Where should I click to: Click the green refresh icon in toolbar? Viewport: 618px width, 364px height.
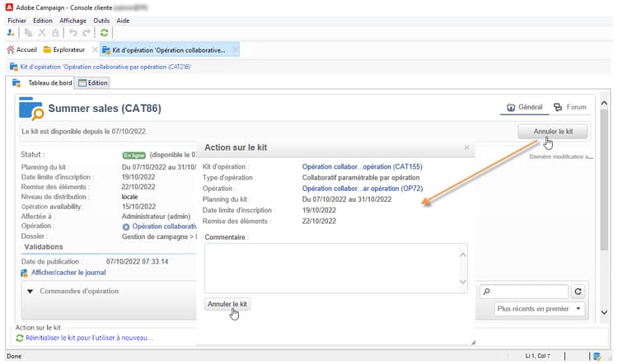(104, 32)
